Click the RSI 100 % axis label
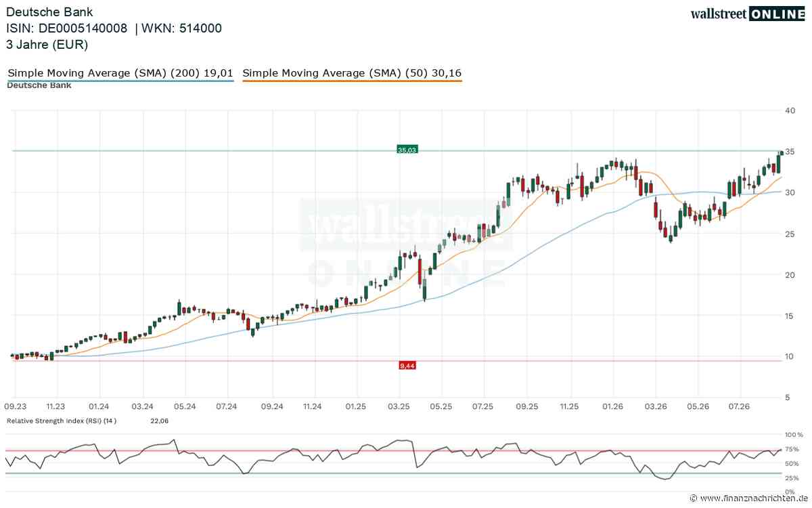The image size is (812, 508). tap(794, 434)
